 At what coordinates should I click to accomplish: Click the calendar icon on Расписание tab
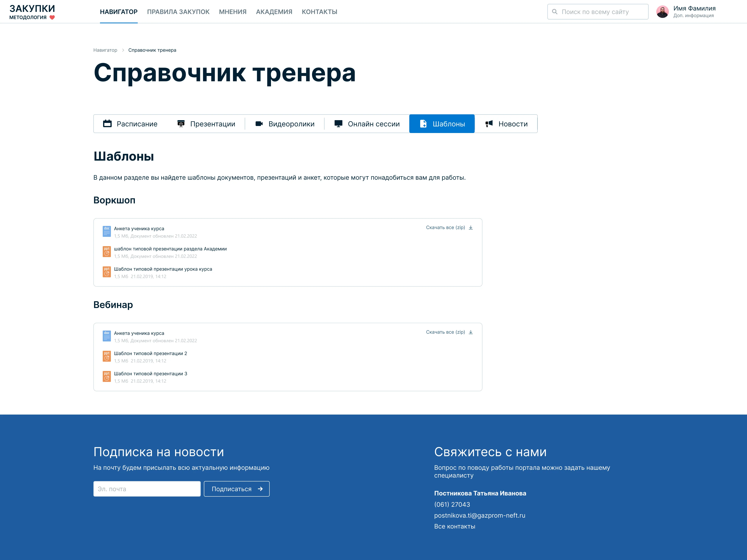point(107,123)
